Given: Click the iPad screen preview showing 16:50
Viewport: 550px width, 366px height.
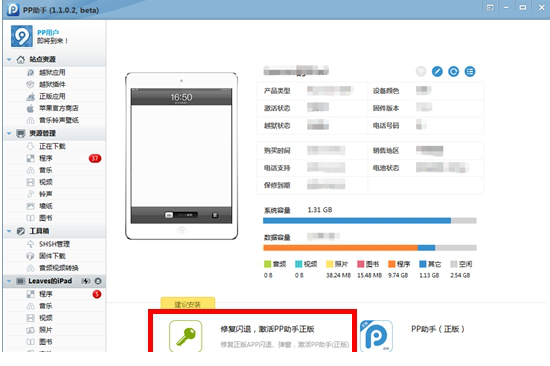Looking at the screenshot, I should pos(181,156).
